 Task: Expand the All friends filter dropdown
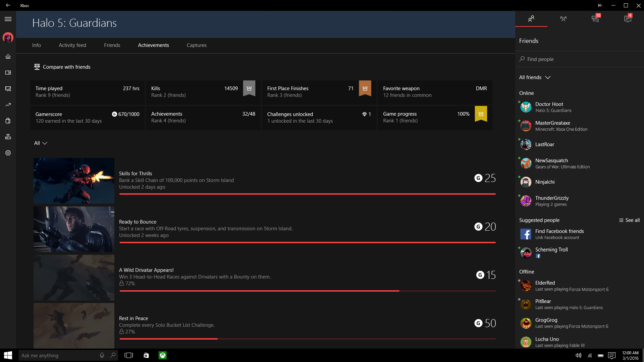pyautogui.click(x=535, y=77)
